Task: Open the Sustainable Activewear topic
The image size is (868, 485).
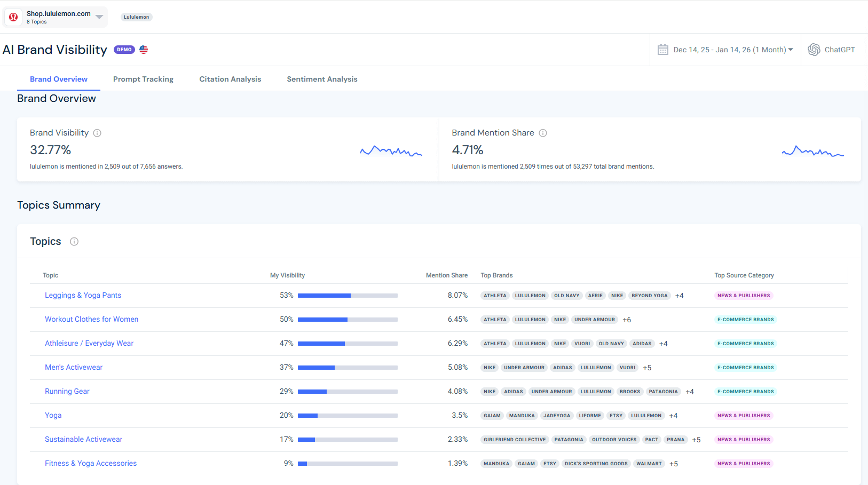Action: pos(83,439)
